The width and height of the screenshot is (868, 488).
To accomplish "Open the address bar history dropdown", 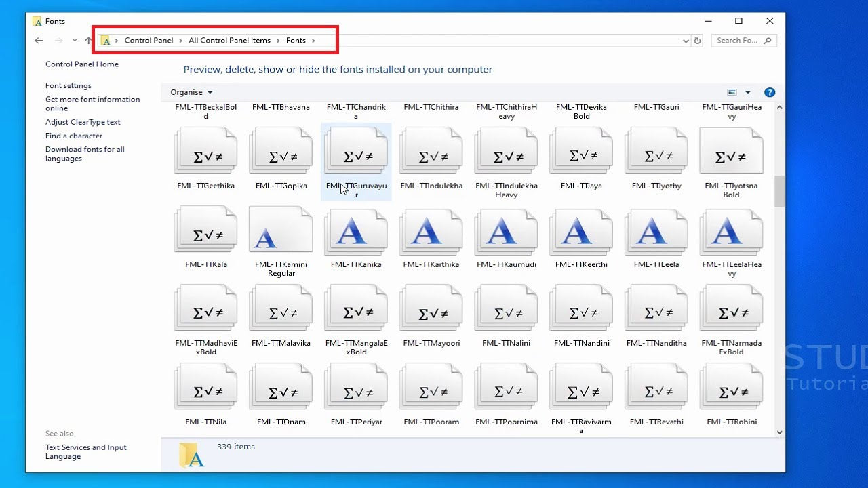I will click(686, 40).
